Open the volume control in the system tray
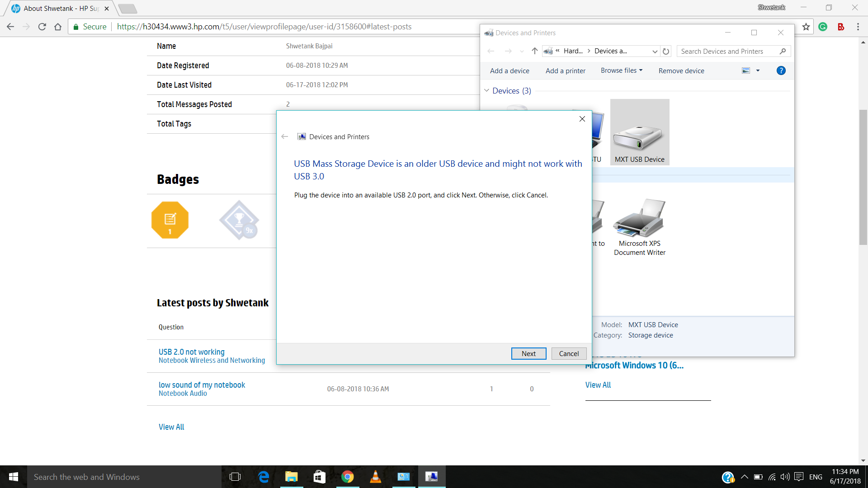This screenshot has height=488, width=868. tap(784, 476)
